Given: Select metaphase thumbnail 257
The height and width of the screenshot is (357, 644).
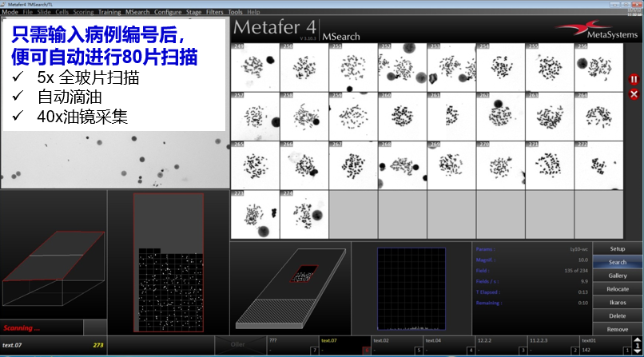Looking at the screenshot, I should (255, 117).
